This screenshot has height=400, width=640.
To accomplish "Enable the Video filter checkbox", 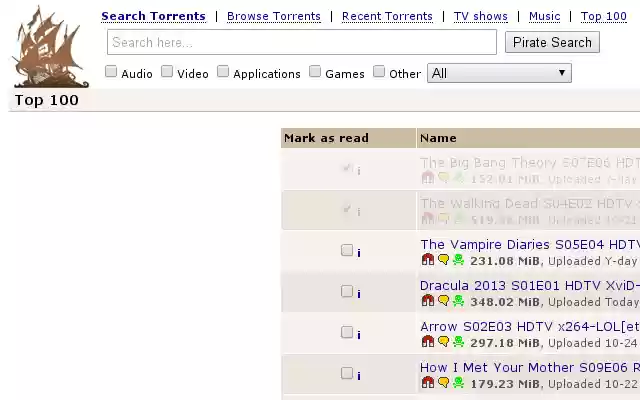I will click(167, 71).
